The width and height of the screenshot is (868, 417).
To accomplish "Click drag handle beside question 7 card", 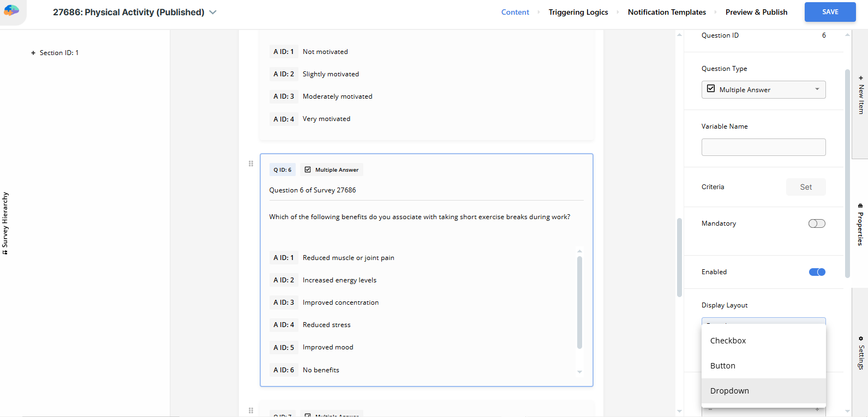I will [x=251, y=410].
